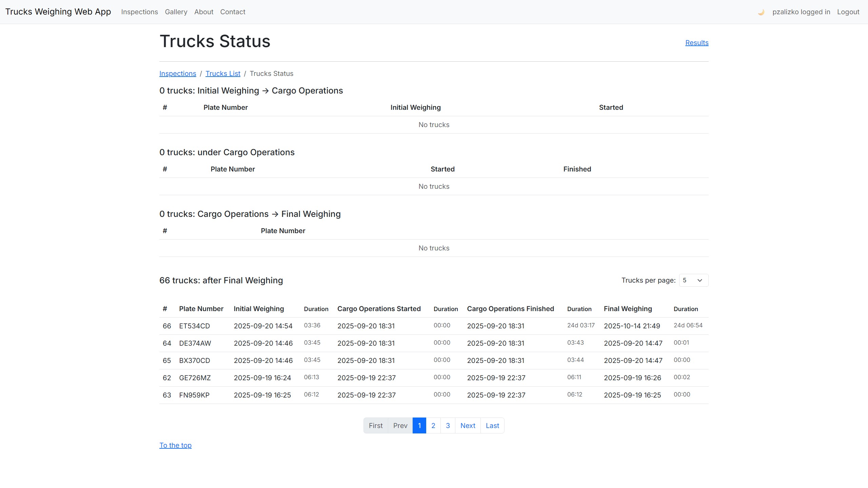Navigate to Trucks List breadcrumb
This screenshot has width=868, height=488.
(x=223, y=74)
